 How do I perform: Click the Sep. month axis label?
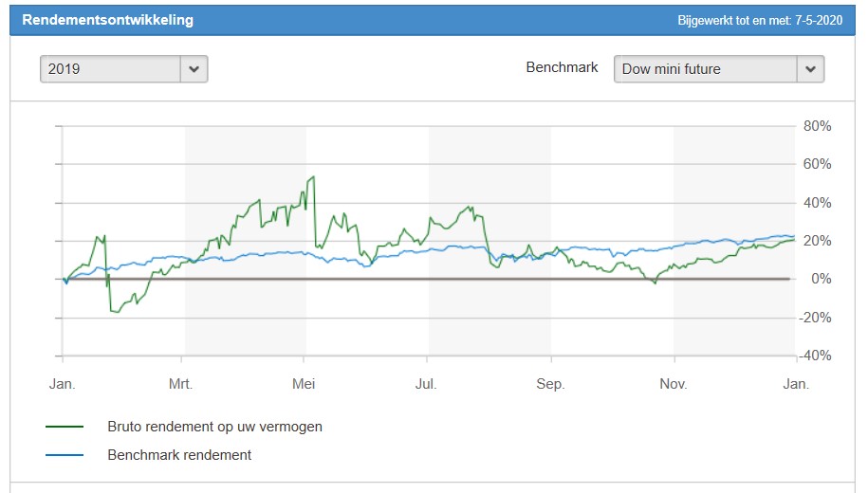[x=550, y=384]
